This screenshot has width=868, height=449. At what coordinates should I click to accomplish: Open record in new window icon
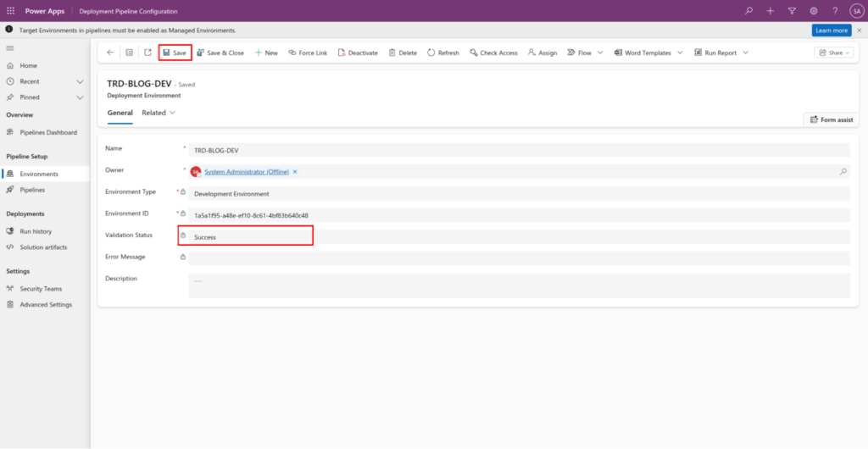tap(147, 53)
